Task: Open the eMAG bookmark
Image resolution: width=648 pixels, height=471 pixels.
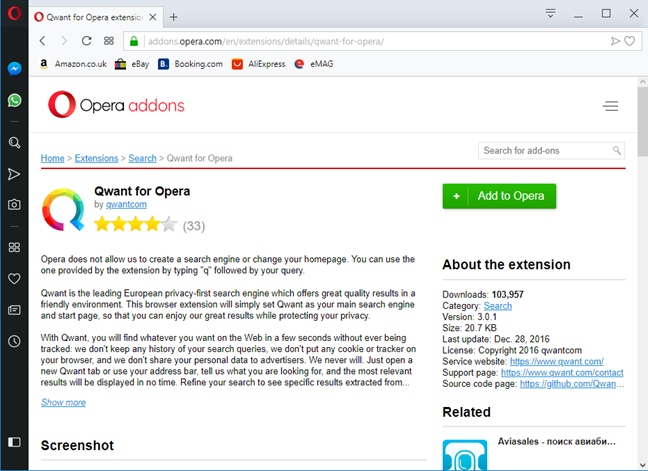Action: pyautogui.click(x=314, y=64)
